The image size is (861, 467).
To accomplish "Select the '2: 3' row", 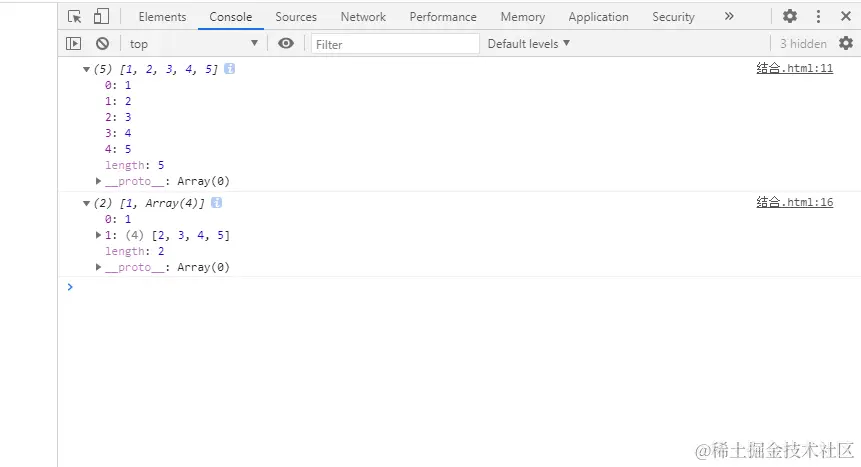I will coord(118,117).
